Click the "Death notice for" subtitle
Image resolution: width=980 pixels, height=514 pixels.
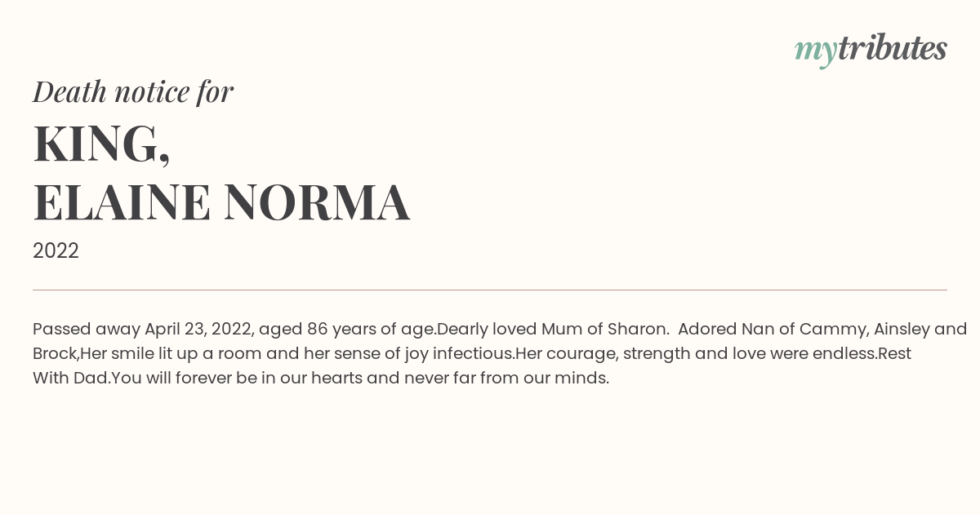[x=133, y=91]
